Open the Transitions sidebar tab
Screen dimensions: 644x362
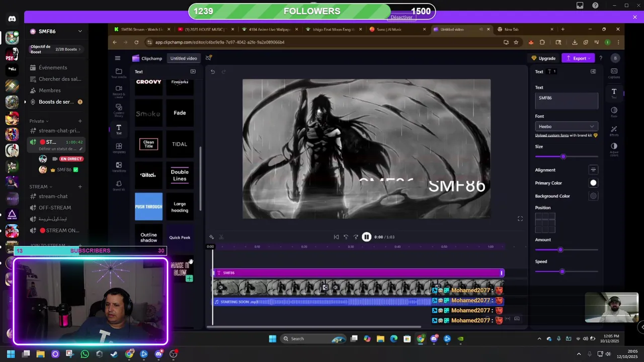tap(119, 167)
